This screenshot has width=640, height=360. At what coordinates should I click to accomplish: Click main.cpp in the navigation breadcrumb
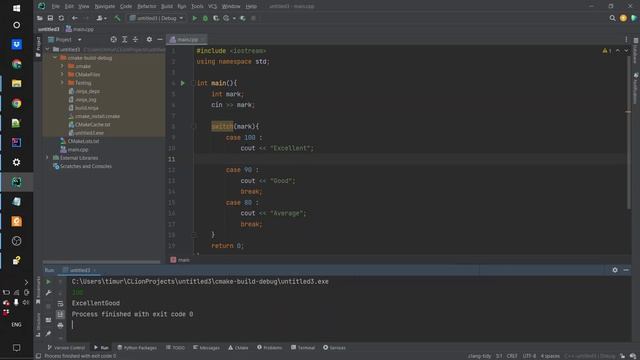pos(80,29)
